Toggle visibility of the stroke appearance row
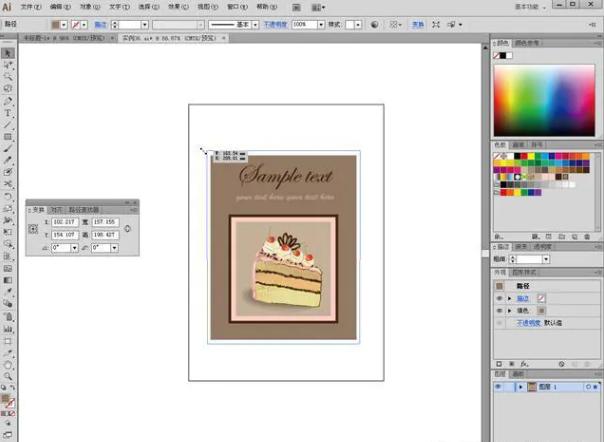604x442 pixels. (x=499, y=298)
